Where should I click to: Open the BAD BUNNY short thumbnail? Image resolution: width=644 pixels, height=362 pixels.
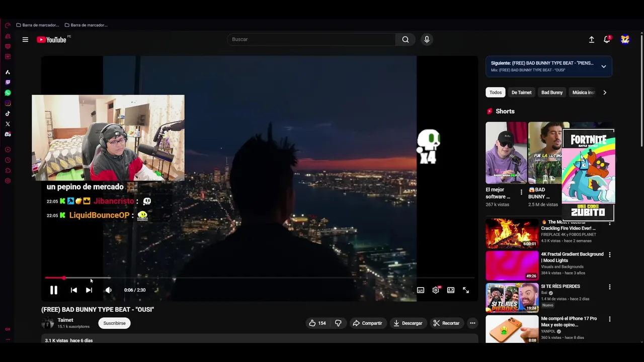[x=545, y=153]
